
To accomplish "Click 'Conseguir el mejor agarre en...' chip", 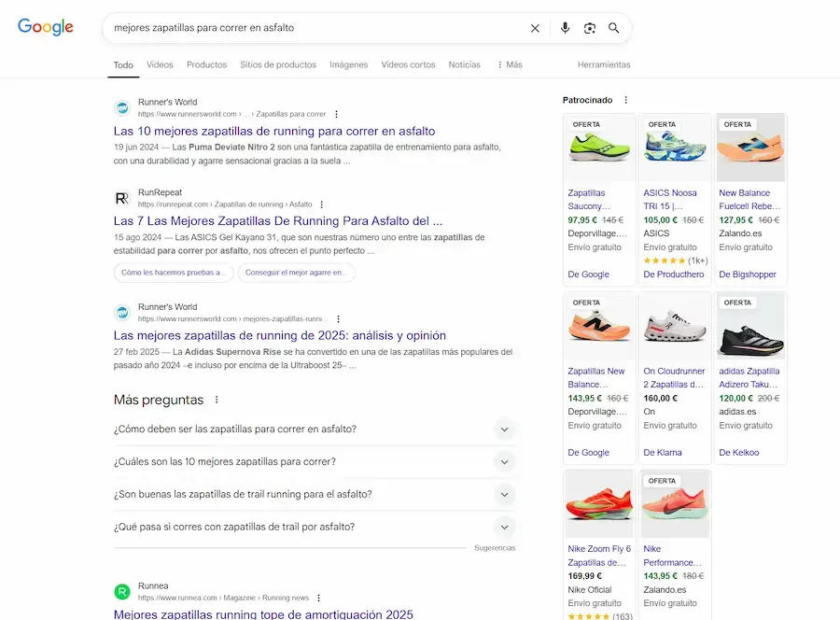I will tap(296, 273).
